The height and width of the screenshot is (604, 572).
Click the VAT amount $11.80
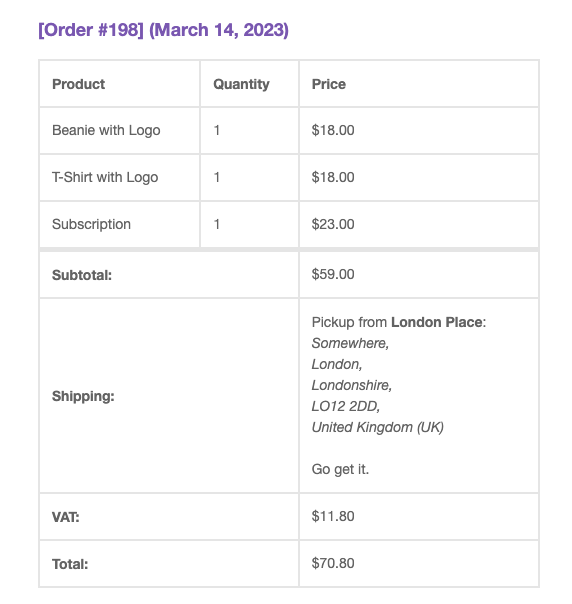[333, 516]
